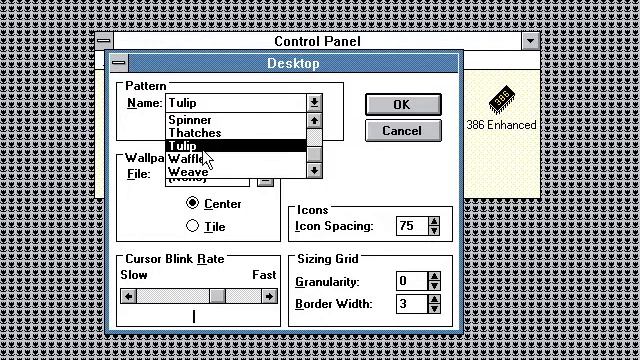The width and height of the screenshot is (640, 360).
Task: Click the Cursor Blink Rate right arrow
Action: pos(269,296)
